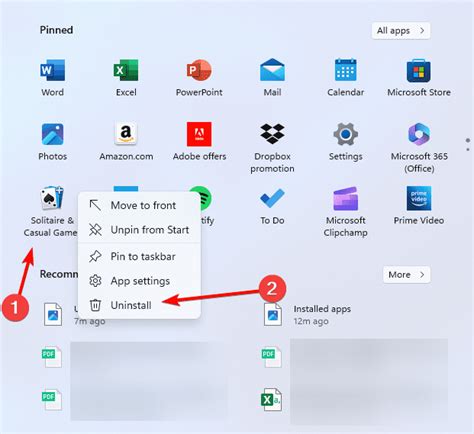Viewport: 474px width, 434px height.
Task: Choose Pin to taskbar
Action: (139, 256)
